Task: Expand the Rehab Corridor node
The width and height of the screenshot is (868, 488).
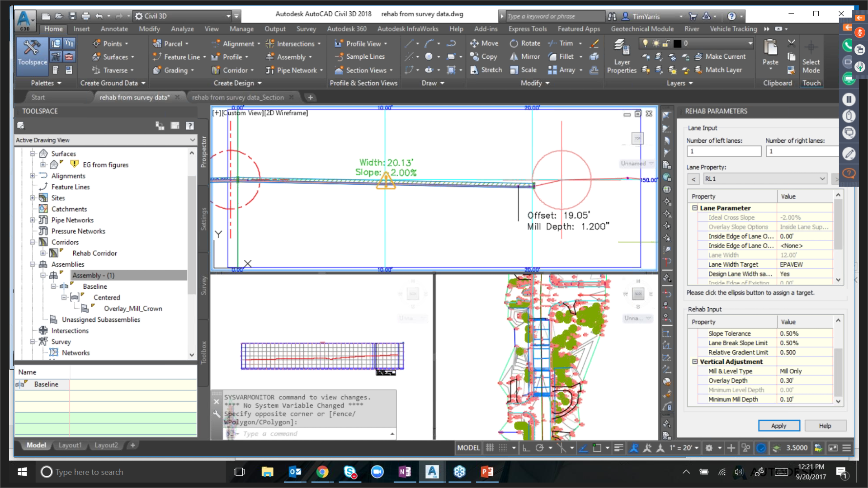Action: coord(43,253)
